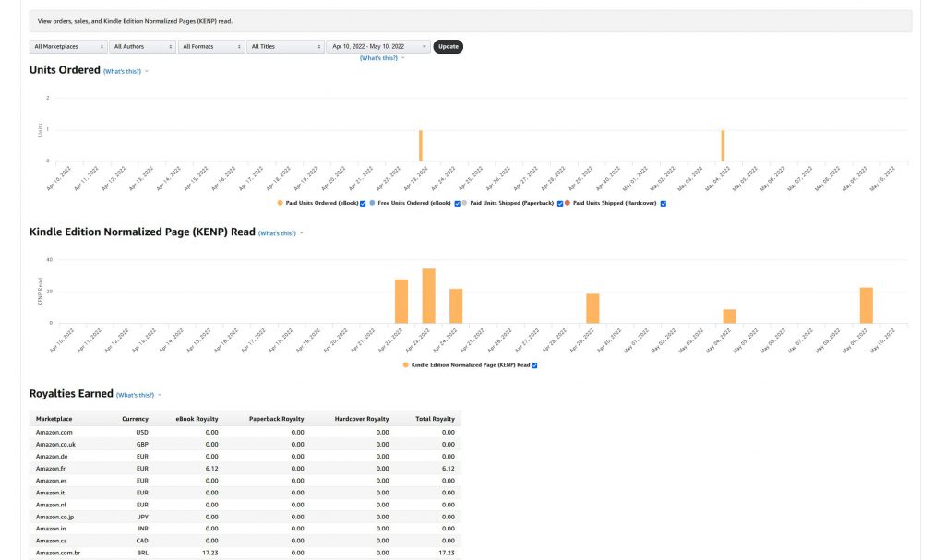The width and height of the screenshot is (945, 560).
Task: Click red Paid Units Shipped (Hardcover) legend dot
Action: pos(568,203)
